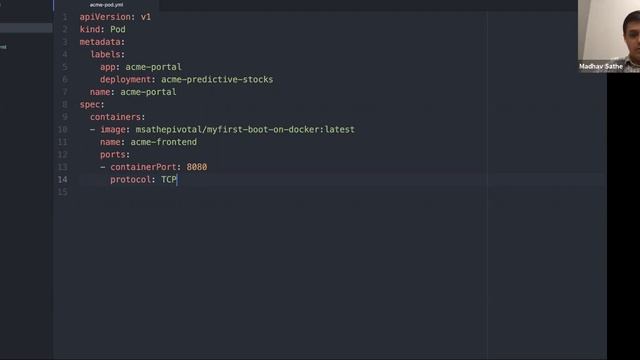Viewport: 640px width, 360px height.
Task: Click the 'app: acme-portal' line
Action: click(x=140, y=67)
